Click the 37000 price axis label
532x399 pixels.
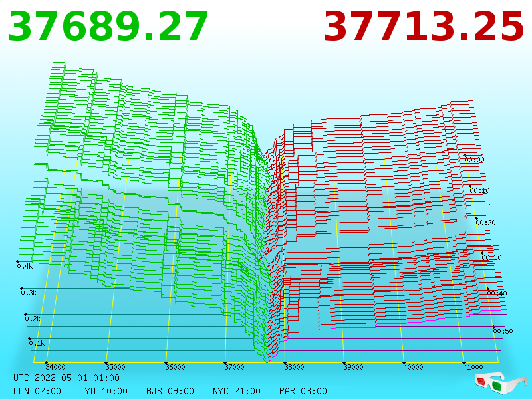[234, 367]
